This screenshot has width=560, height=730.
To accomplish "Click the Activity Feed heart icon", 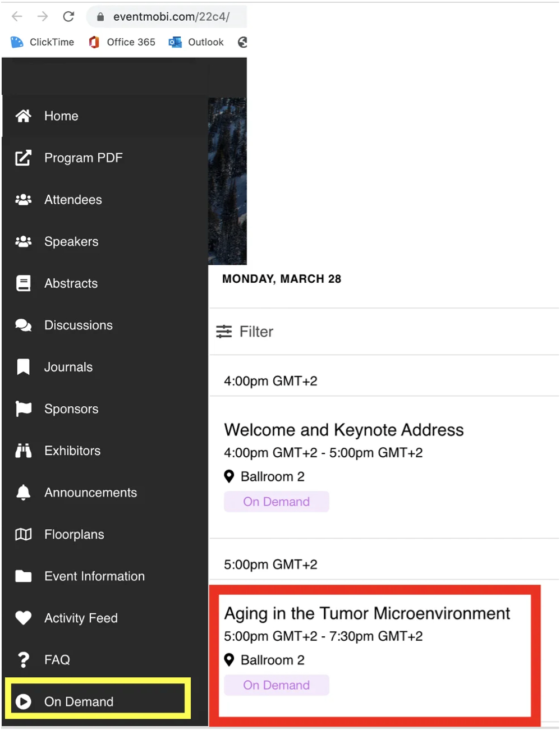I will 23,618.
